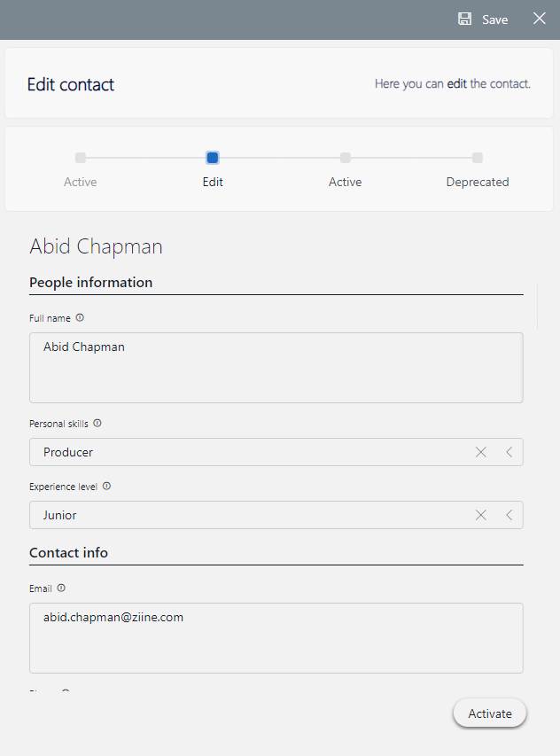Click the greyed Active label at start
The height and width of the screenshot is (756, 560).
(81, 182)
